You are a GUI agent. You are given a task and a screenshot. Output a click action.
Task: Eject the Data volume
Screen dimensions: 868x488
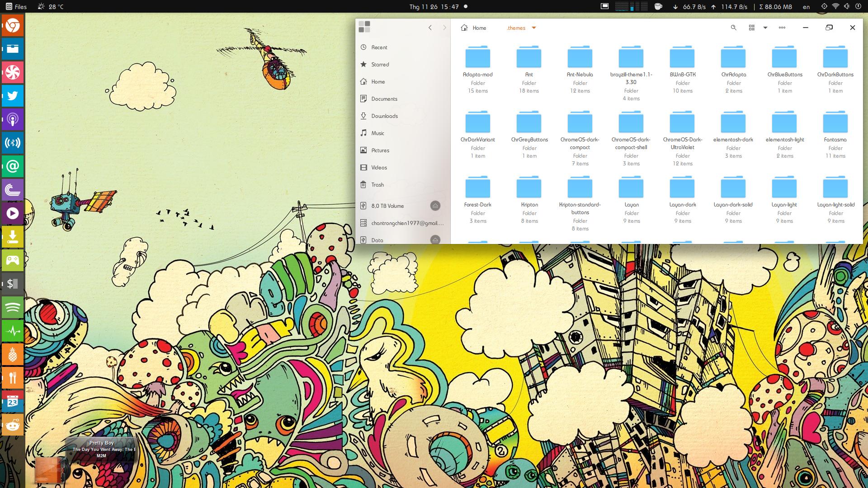[435, 240]
